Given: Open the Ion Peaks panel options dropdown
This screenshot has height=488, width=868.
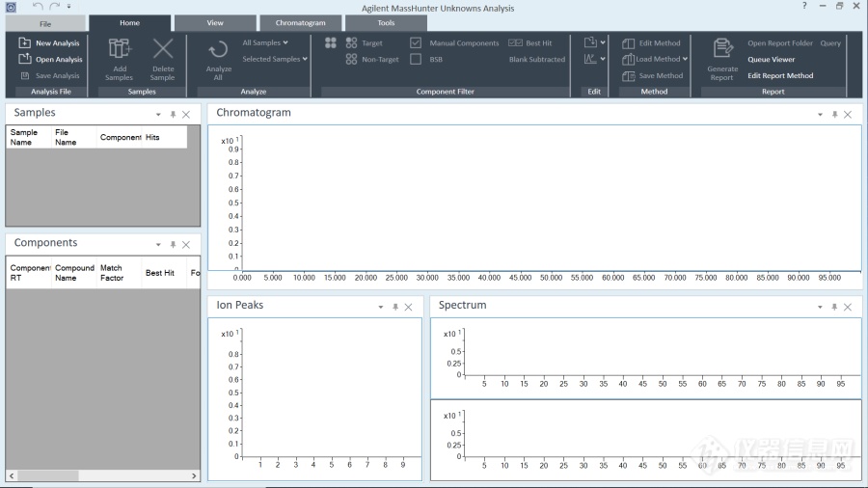Looking at the screenshot, I should pos(381,307).
